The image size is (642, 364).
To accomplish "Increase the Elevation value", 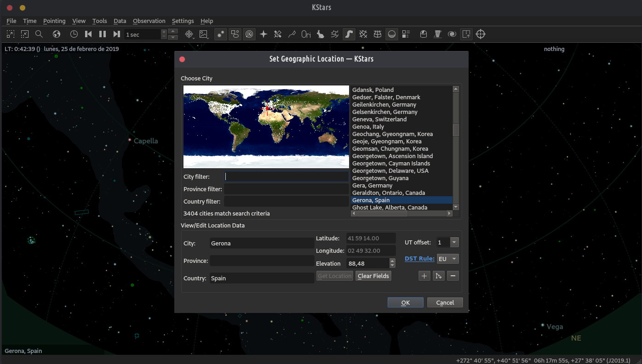I will point(392,261).
